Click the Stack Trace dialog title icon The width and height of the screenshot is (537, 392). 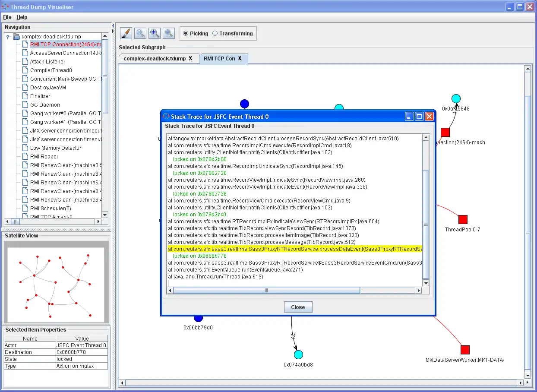166,116
